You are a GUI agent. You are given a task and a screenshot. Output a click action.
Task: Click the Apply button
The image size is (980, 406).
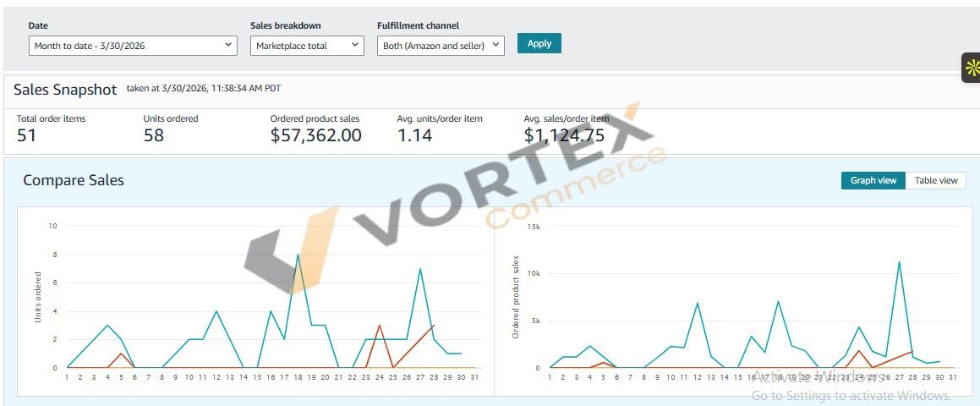click(x=539, y=43)
